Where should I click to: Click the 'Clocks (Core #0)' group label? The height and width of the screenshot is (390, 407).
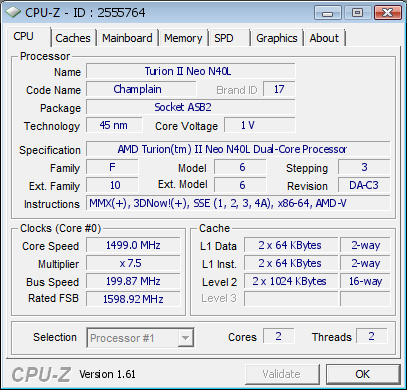click(x=60, y=228)
